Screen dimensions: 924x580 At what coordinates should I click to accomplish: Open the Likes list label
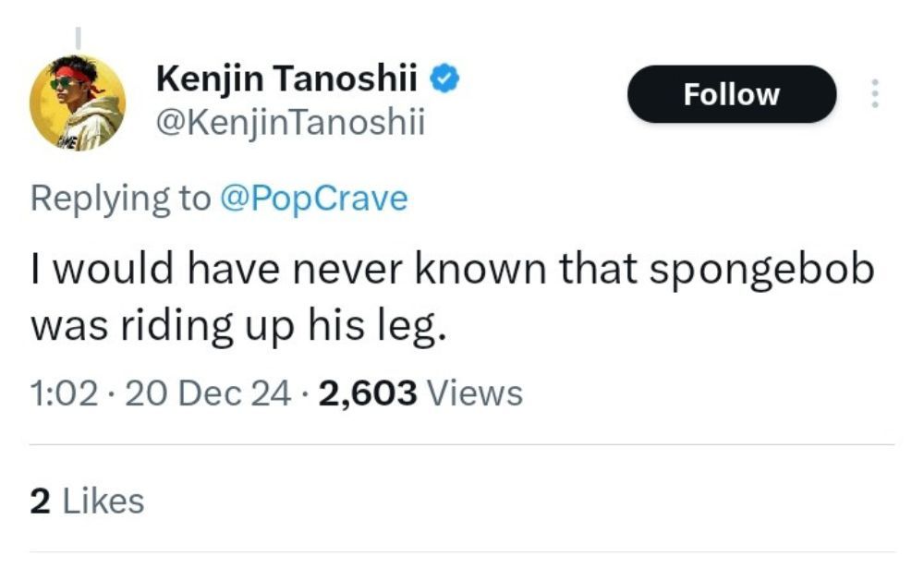tap(103, 501)
